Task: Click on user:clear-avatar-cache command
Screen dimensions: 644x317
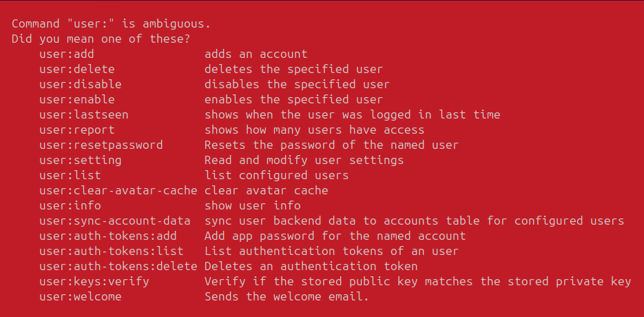Action: (x=118, y=190)
